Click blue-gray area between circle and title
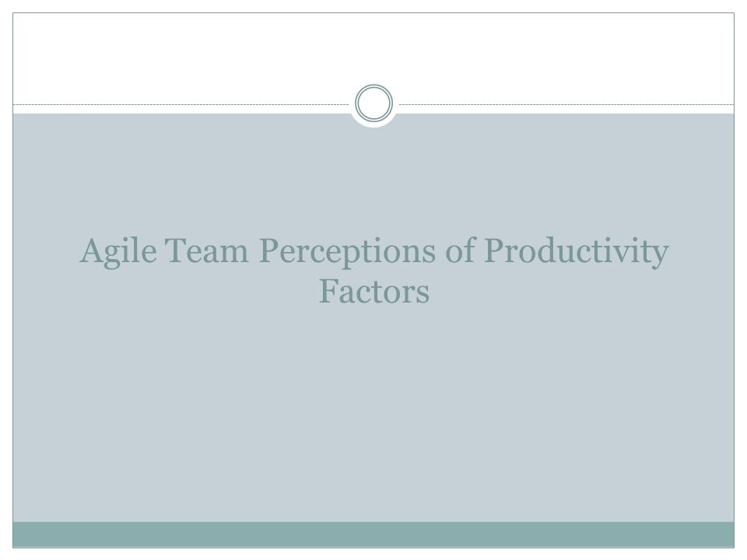Viewport: 747px width, 560px height. [x=374, y=181]
